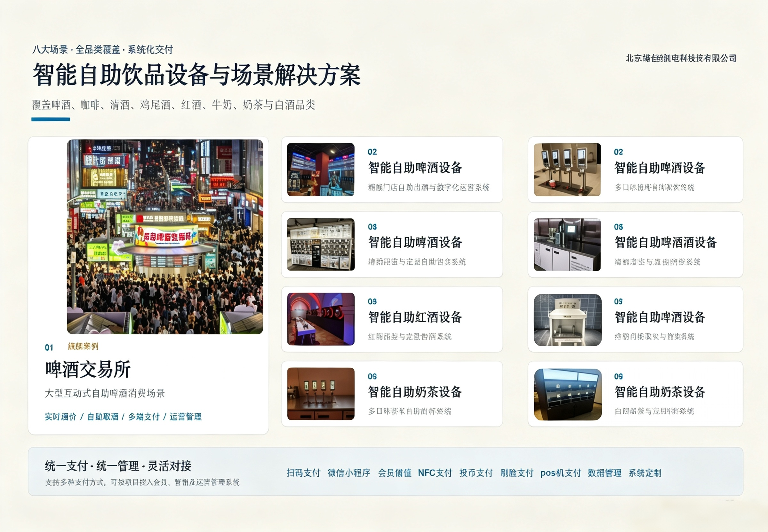Viewport: 768px width, 532px height.
Task: Open the 会员储值 tag
Action: (x=394, y=473)
